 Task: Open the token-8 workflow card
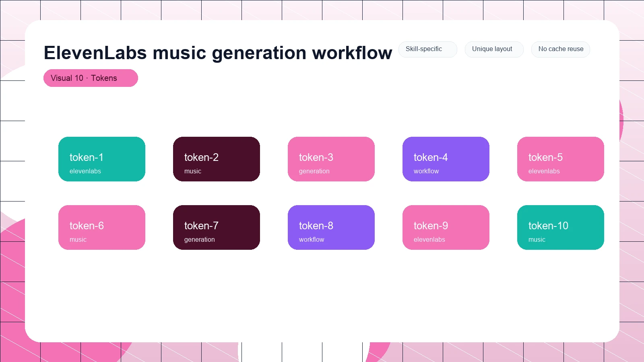331,227
